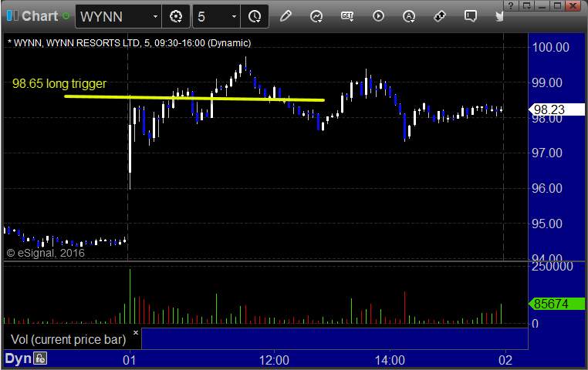The height and width of the screenshot is (370, 588).
Task: Click the Dyn label at bottom left
Action: pyautogui.click(x=18, y=358)
